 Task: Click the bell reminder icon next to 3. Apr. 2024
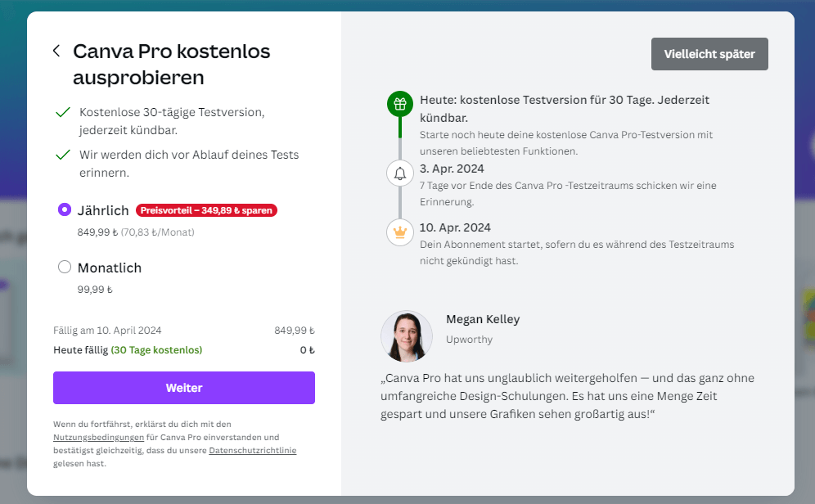tap(399, 173)
